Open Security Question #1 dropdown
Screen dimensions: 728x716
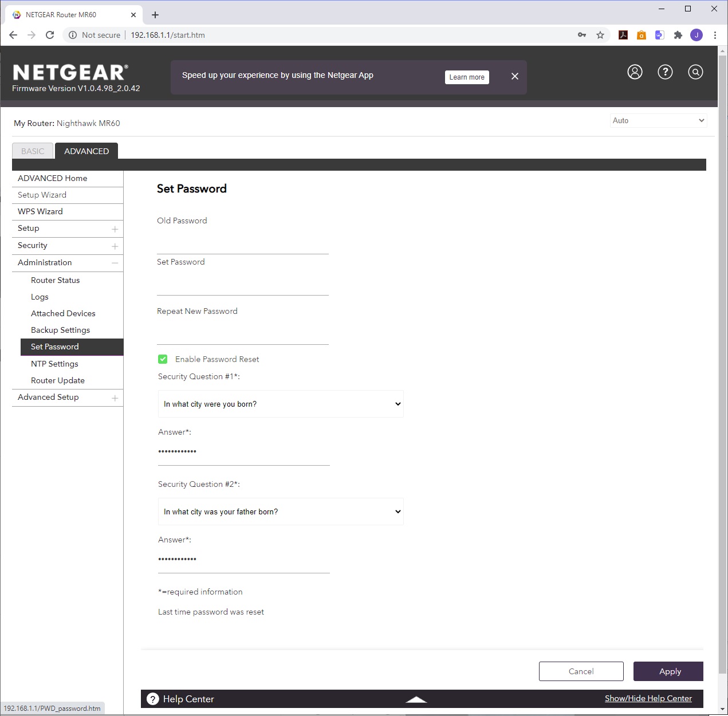pyautogui.click(x=281, y=404)
